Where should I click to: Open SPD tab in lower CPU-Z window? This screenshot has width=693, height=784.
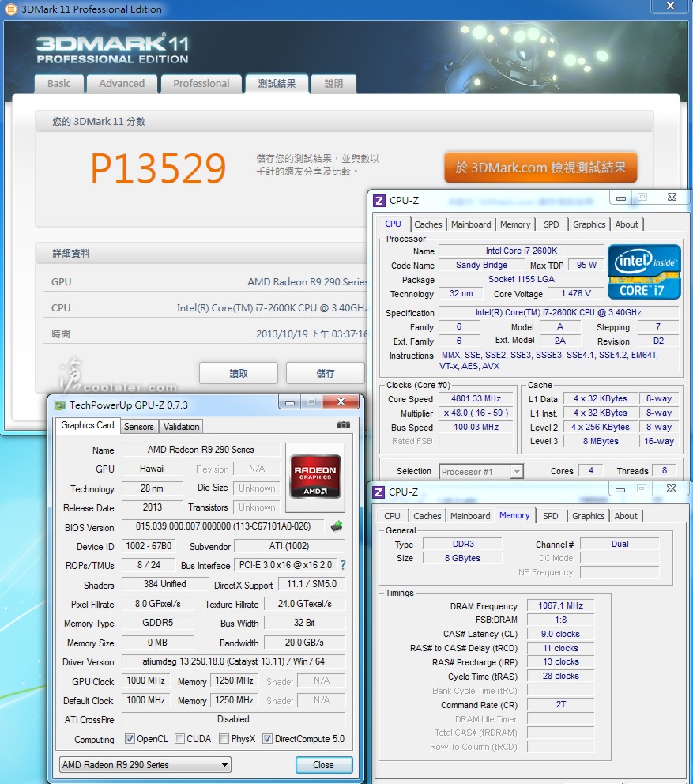click(550, 516)
